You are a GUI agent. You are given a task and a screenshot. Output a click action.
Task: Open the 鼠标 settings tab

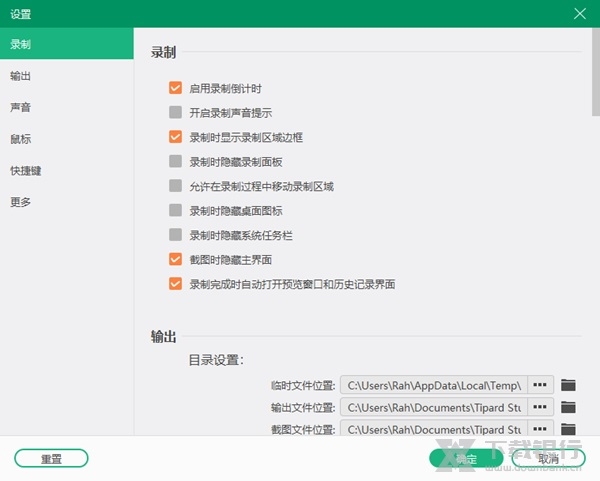coord(67,139)
